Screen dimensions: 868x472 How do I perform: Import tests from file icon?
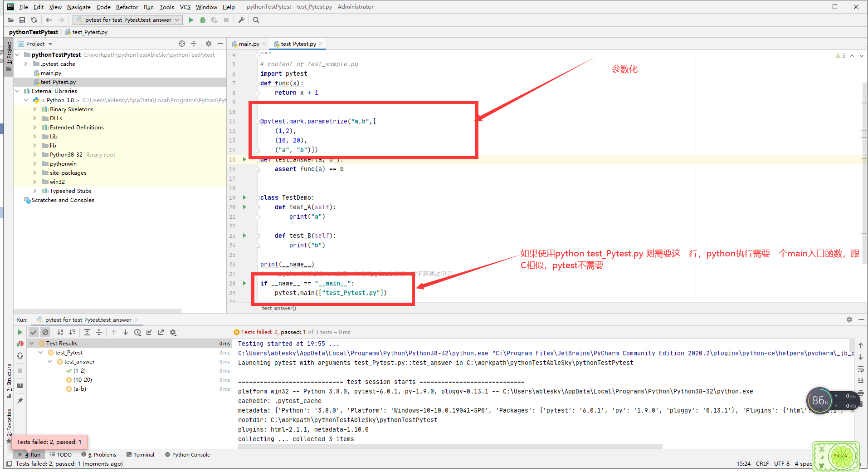point(149,332)
